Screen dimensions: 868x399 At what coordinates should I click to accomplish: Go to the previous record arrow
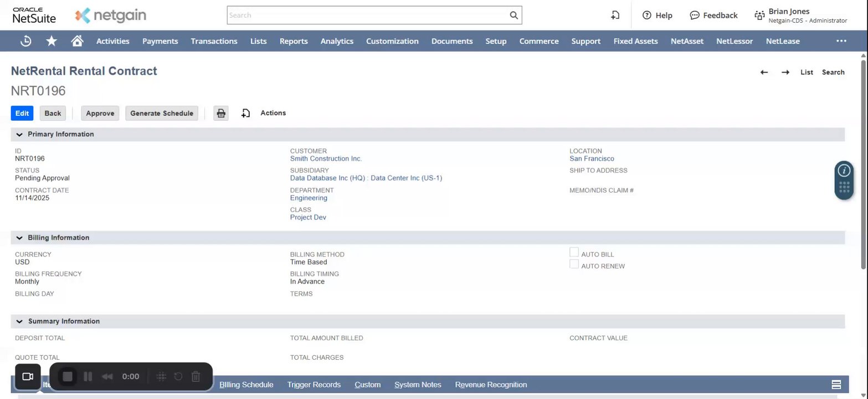click(x=764, y=72)
